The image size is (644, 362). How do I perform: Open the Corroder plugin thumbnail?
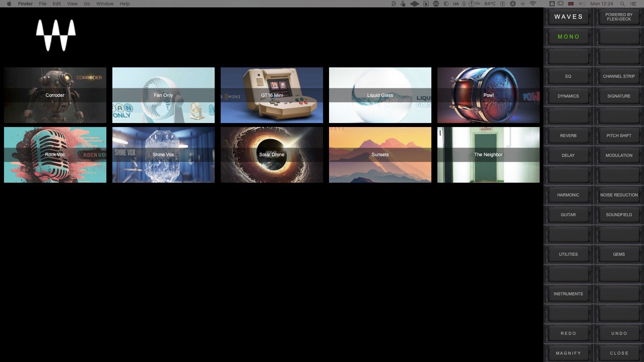click(x=55, y=95)
